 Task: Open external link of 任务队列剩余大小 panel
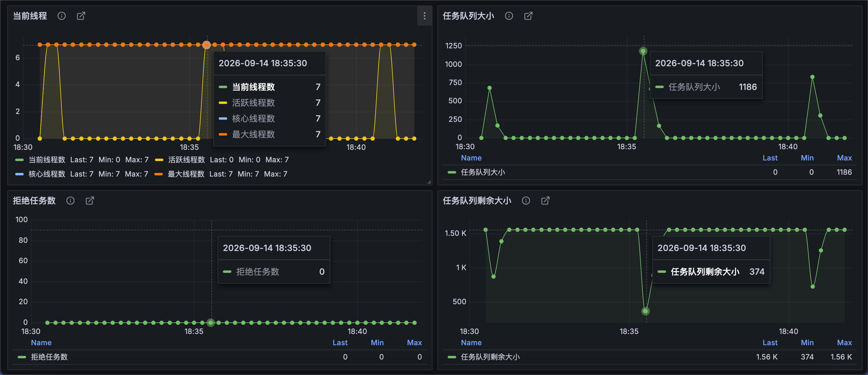[545, 201]
